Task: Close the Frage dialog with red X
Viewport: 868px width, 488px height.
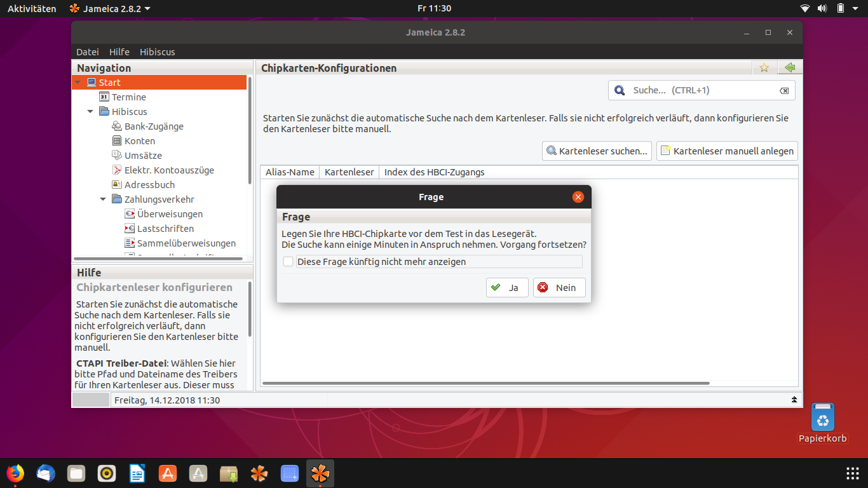Action: 578,197
